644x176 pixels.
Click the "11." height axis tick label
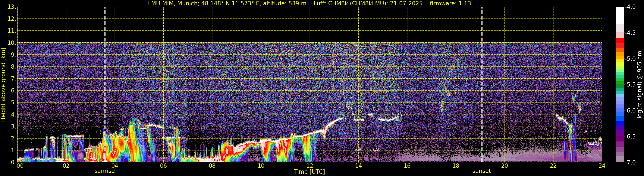(x=12, y=31)
